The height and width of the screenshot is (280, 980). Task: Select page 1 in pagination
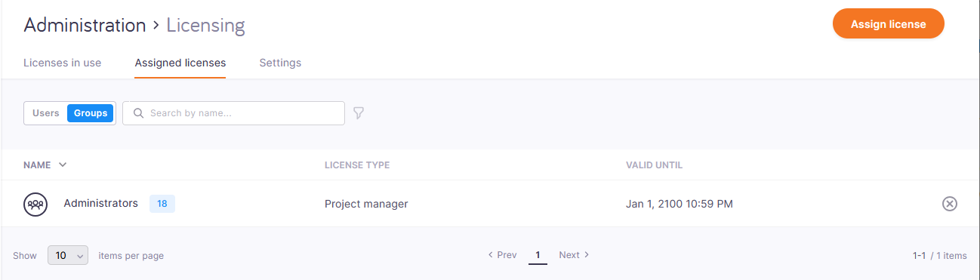tap(538, 255)
